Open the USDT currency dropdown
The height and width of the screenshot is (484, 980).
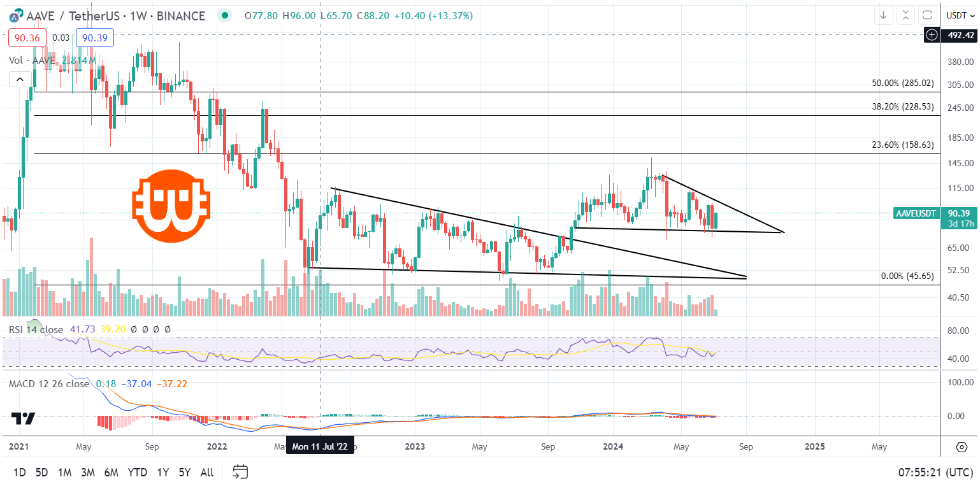[x=960, y=15]
